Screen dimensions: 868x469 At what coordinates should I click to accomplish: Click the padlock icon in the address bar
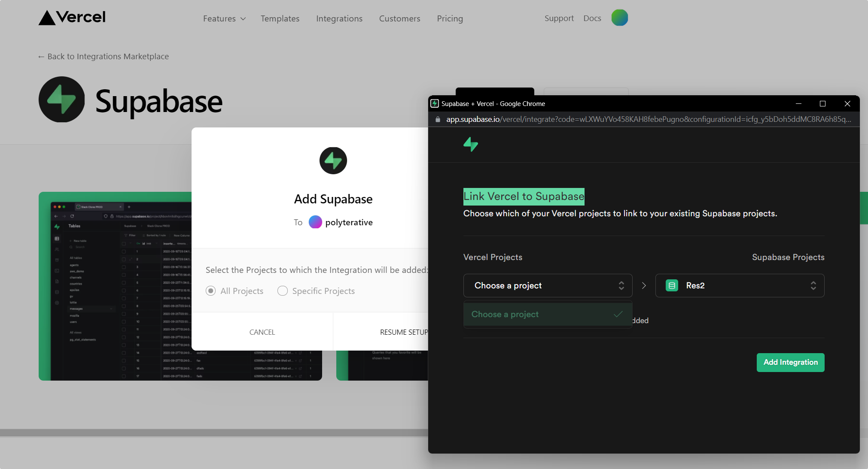[x=437, y=119]
